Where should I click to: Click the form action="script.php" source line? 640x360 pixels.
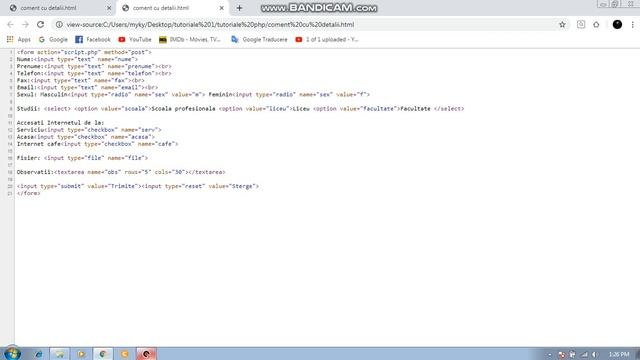(84, 52)
